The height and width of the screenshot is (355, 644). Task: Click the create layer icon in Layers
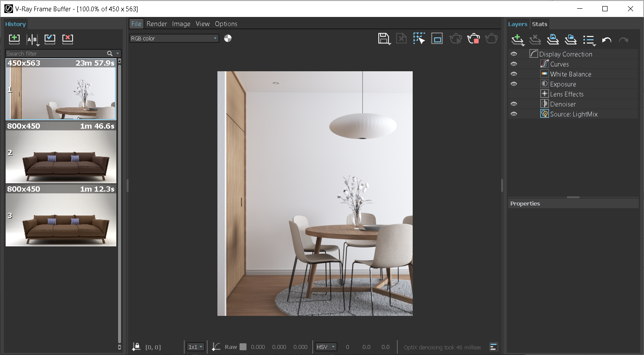click(x=517, y=40)
